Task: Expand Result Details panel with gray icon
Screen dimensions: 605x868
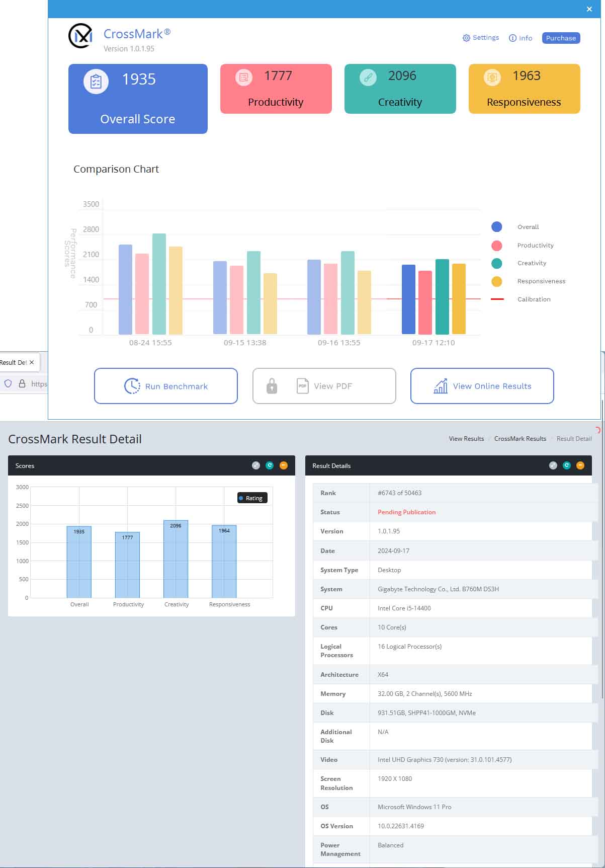Action: click(553, 465)
